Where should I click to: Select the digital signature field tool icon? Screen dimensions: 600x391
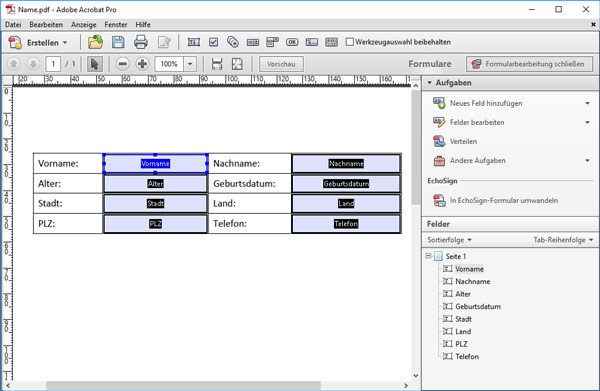tap(312, 42)
